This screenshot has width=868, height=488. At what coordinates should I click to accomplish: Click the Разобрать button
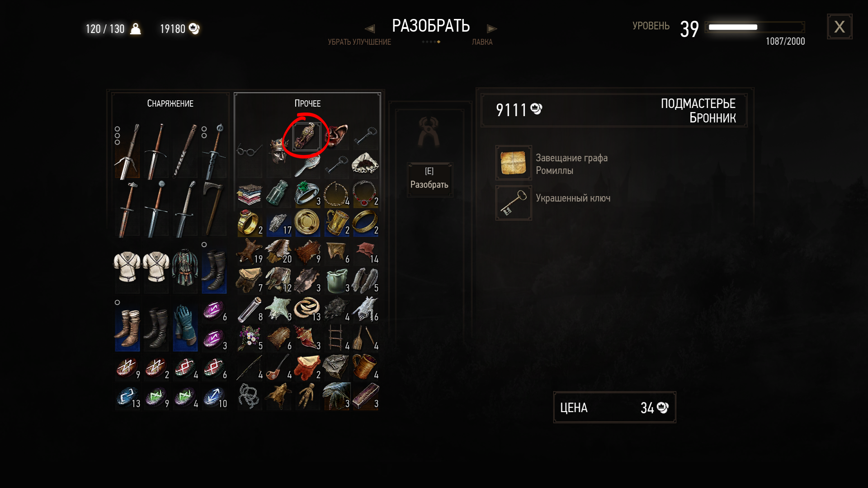(x=429, y=179)
